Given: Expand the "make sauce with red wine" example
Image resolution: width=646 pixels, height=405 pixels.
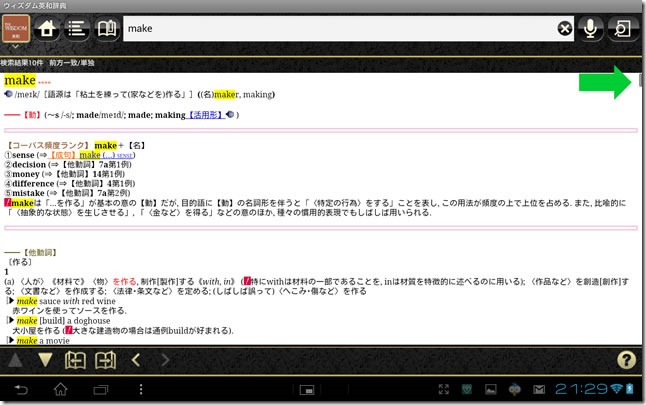Looking at the screenshot, I should 11,301.
